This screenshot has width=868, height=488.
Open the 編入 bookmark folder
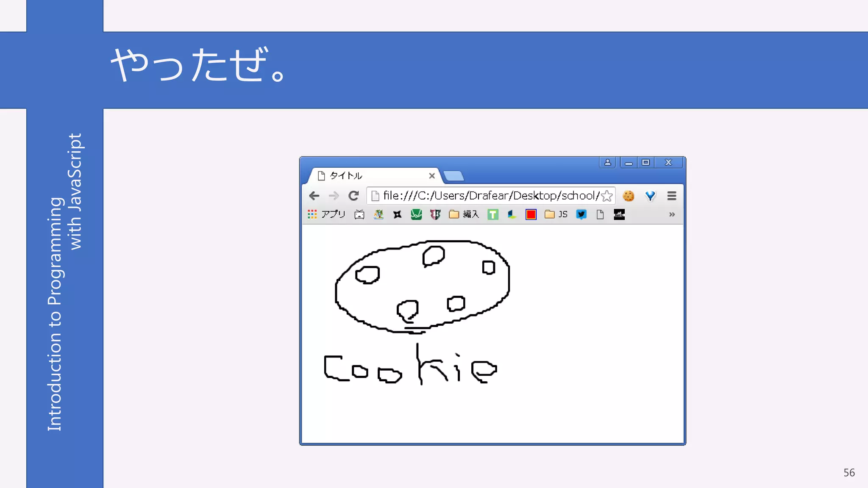pos(464,214)
